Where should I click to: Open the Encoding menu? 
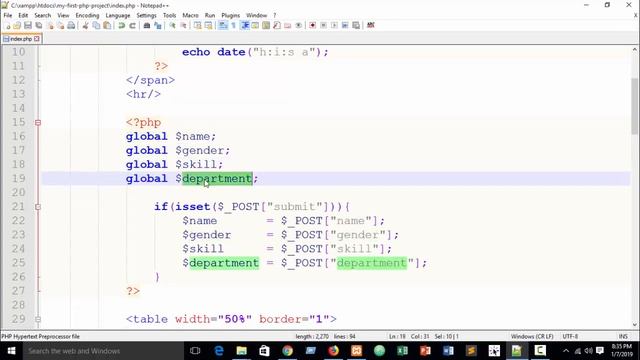[x=87, y=15]
